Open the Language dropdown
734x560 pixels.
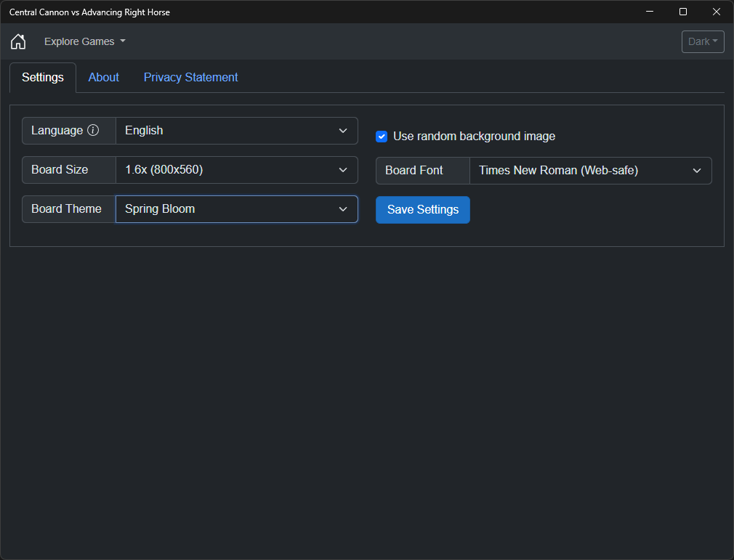[x=236, y=131]
